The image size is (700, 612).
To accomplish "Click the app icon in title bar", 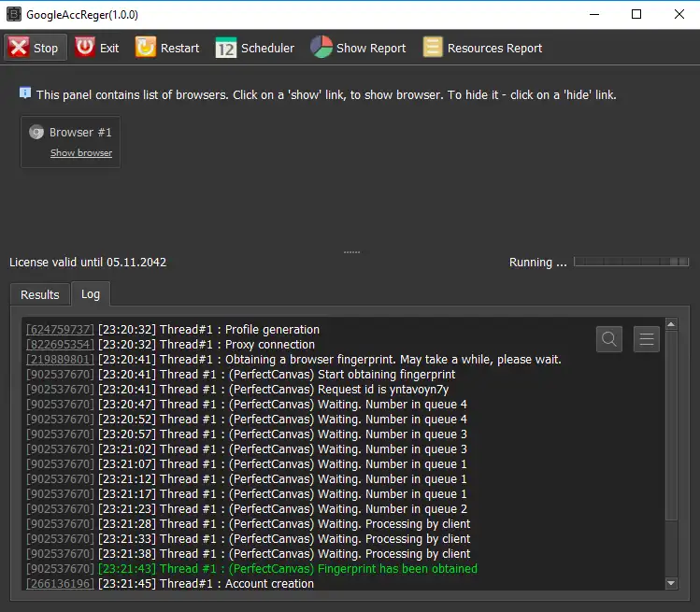I will coord(14,14).
